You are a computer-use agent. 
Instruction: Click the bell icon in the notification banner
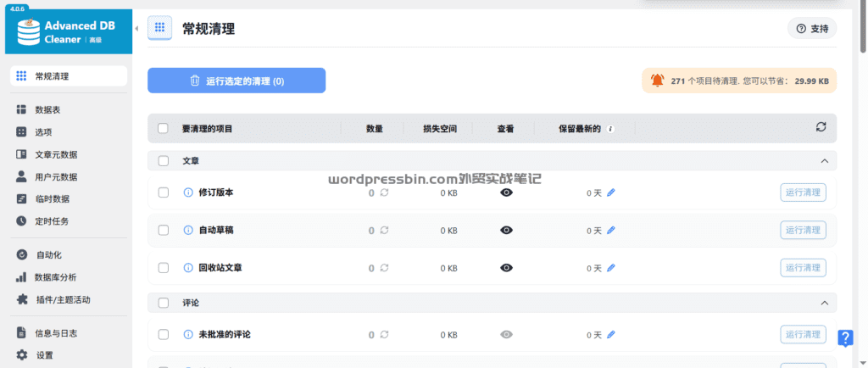pos(657,81)
